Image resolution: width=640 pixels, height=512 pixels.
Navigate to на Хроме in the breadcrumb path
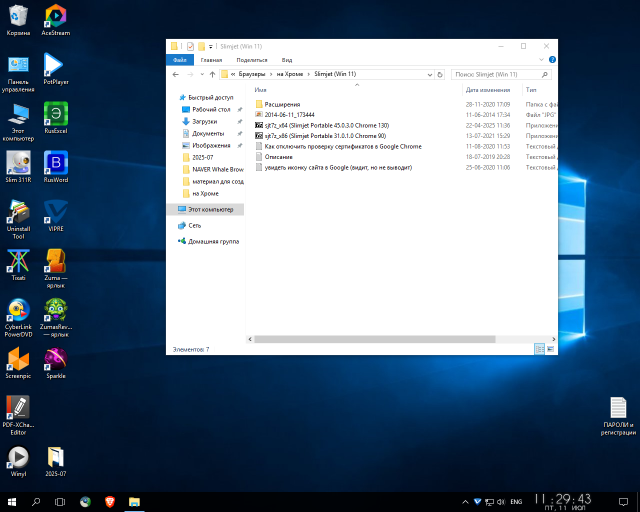tap(290, 74)
